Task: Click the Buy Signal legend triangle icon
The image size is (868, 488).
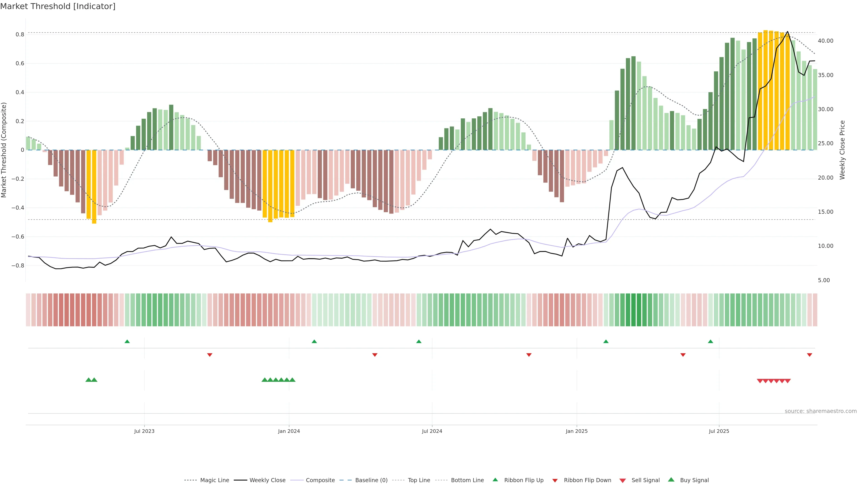Action: click(x=671, y=480)
